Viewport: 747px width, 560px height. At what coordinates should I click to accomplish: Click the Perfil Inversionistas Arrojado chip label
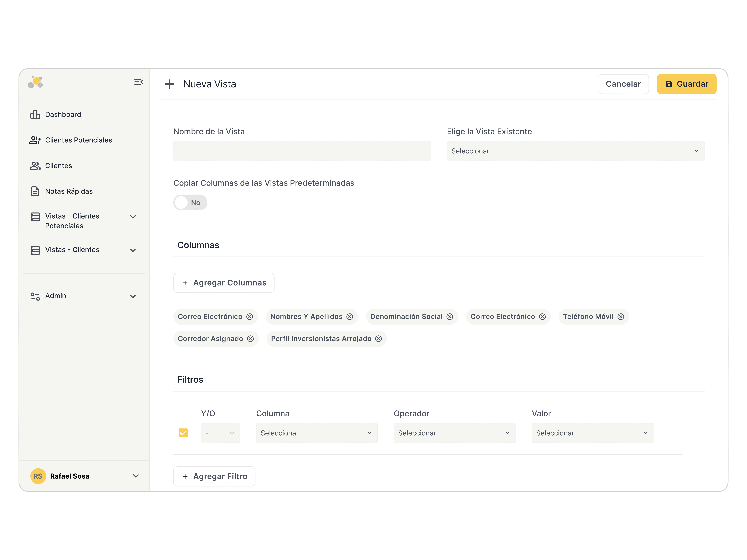coord(321,339)
